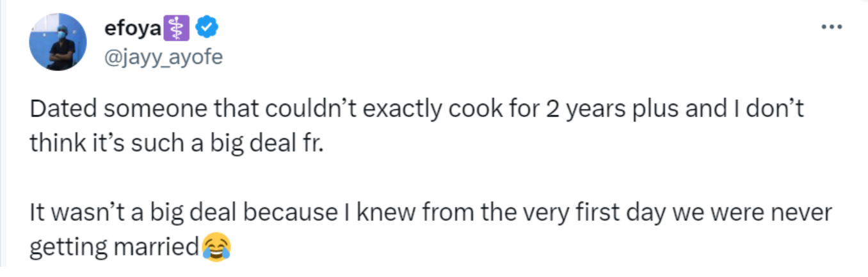
Task: Click the blue verified checkmark badge
Action: point(207,28)
